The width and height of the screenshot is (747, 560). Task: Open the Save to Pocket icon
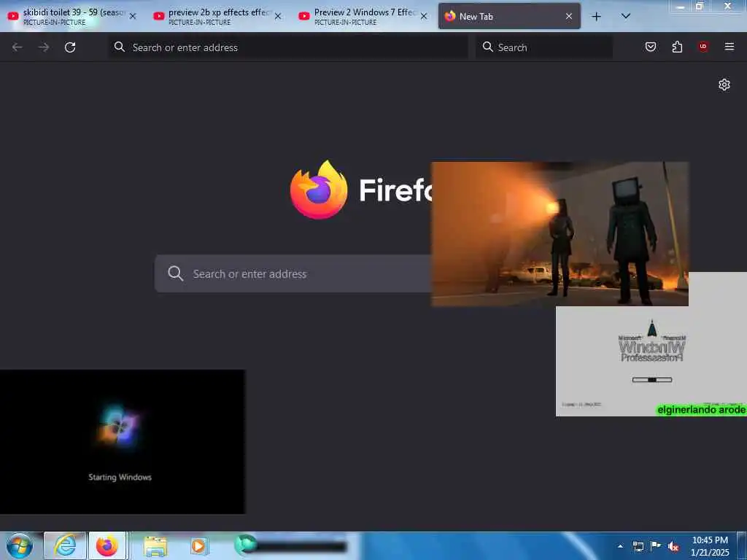coord(650,47)
